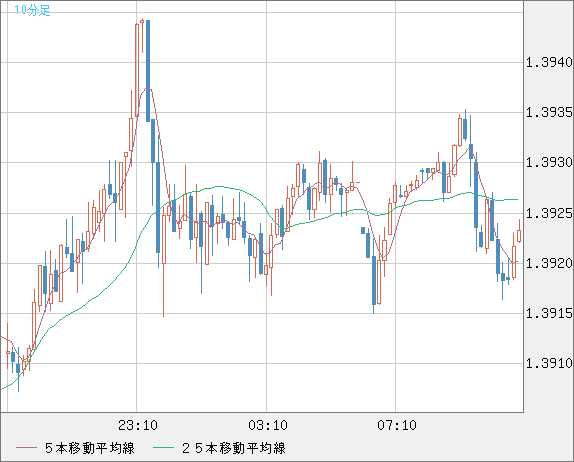Click the 03:10 time axis label

268,425
